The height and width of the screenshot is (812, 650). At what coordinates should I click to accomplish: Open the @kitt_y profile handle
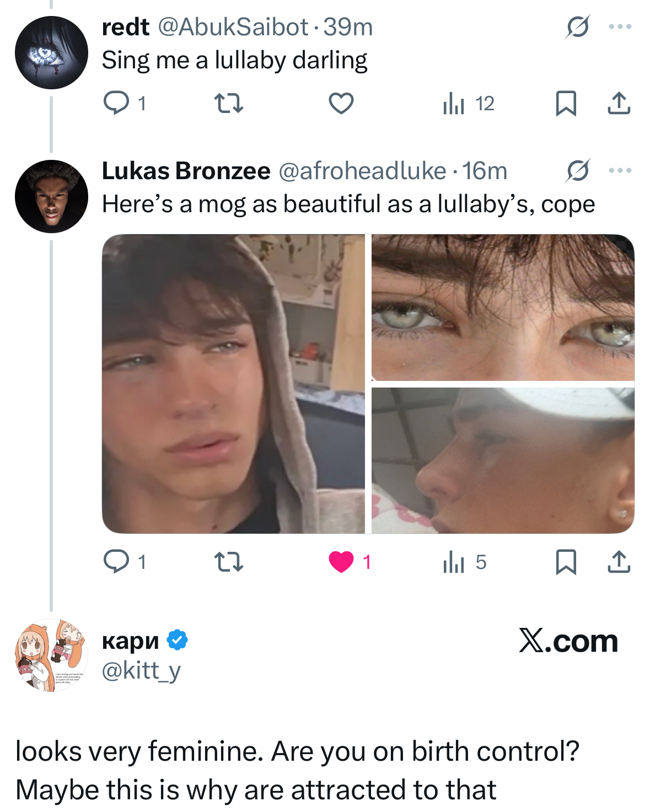pos(141,670)
